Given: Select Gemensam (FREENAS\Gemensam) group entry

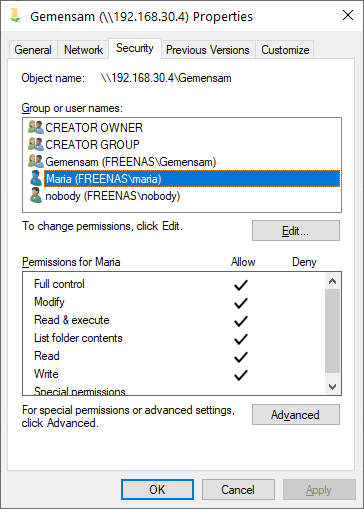Looking at the screenshot, I should click(x=131, y=162).
